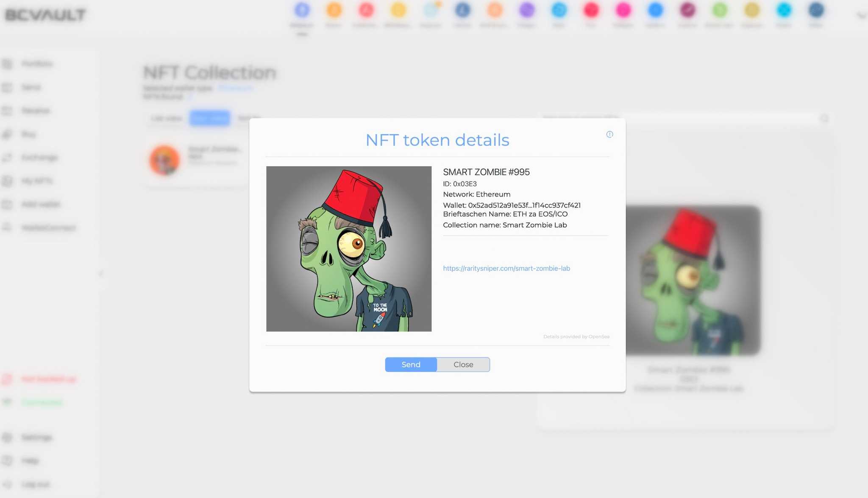Click the orange Smart Zombie list thumbnail

(164, 160)
